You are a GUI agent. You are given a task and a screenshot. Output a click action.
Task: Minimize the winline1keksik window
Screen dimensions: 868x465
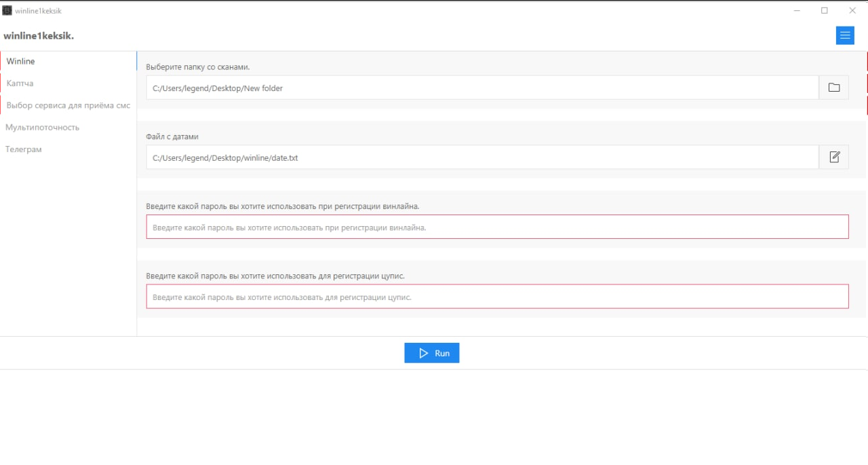797,11
